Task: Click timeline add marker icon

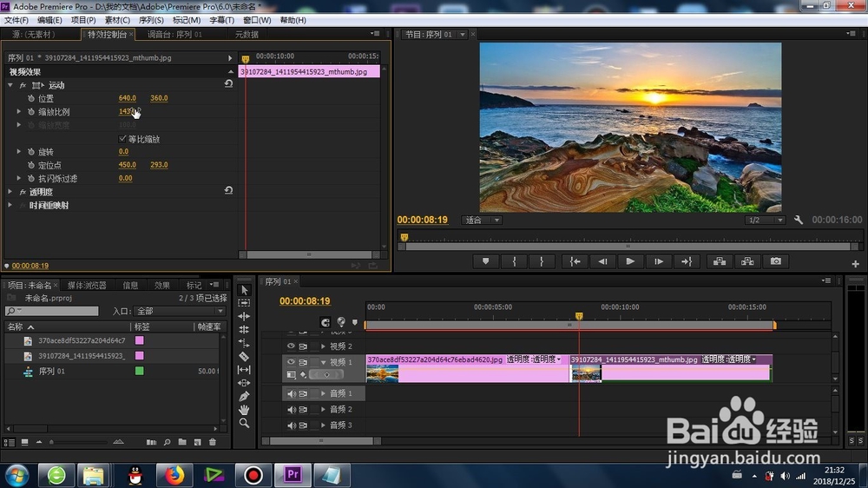Action: coord(355,322)
